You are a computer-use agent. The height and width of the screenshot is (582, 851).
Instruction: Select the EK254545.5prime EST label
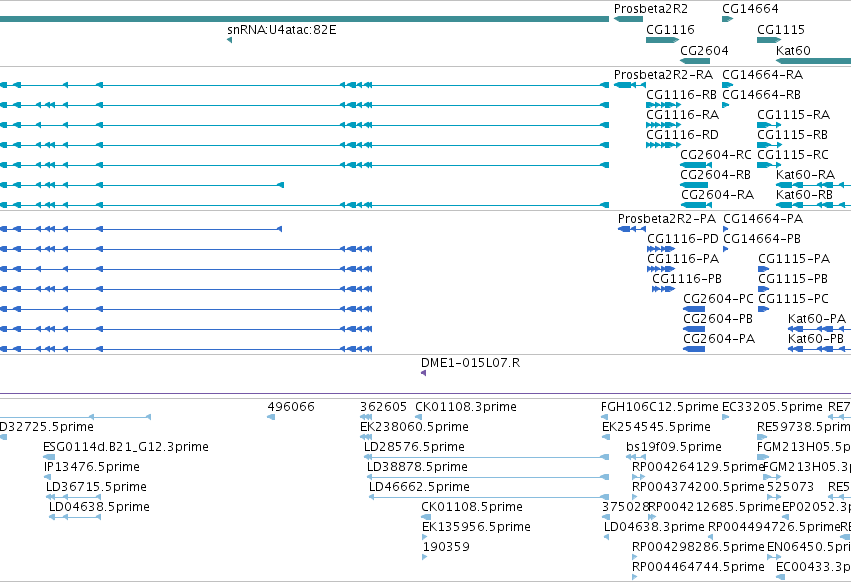click(656, 427)
